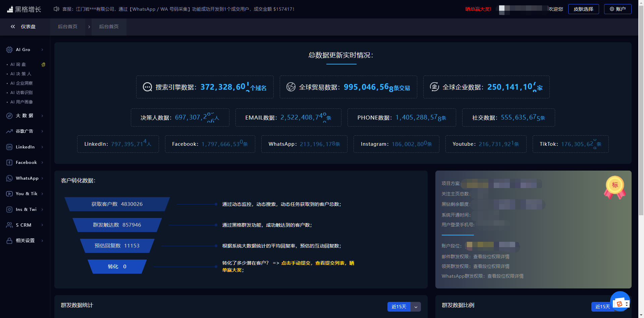Select the AI 决策人 menu item

[20, 74]
